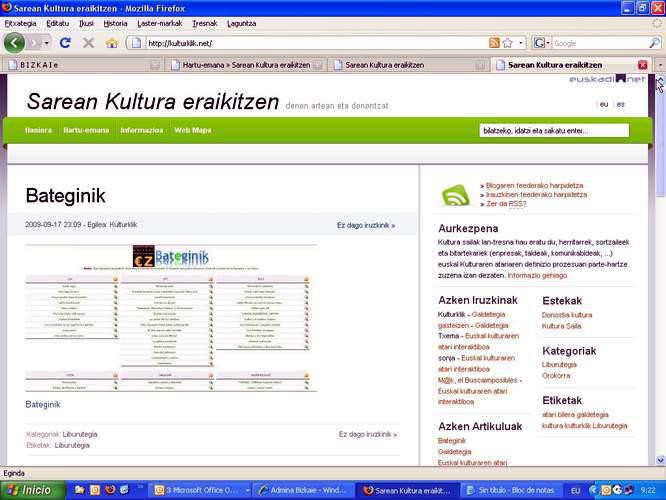
Task: Open 'Informazio gehiago' link
Action: coord(537,275)
